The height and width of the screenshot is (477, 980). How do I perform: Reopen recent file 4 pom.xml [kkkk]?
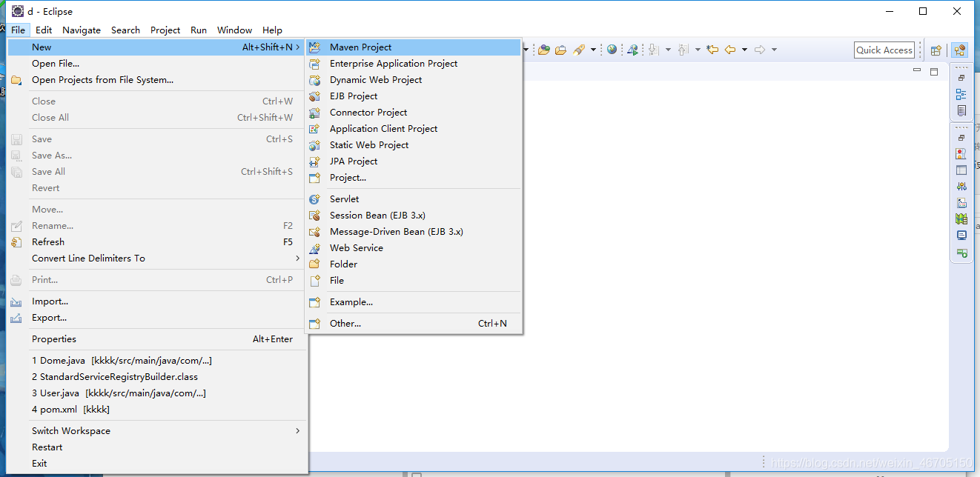157,410
